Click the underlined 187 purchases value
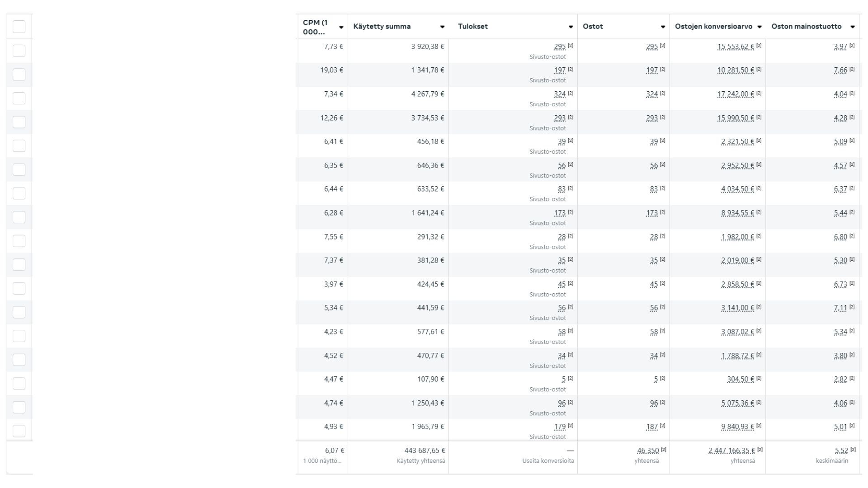Image resolution: width=868 pixels, height=488 pixels. (x=651, y=427)
